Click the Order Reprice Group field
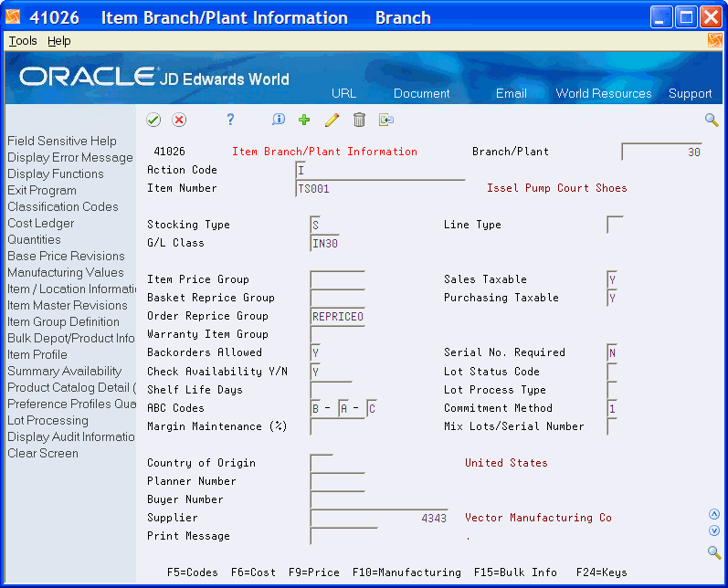 tap(337, 317)
